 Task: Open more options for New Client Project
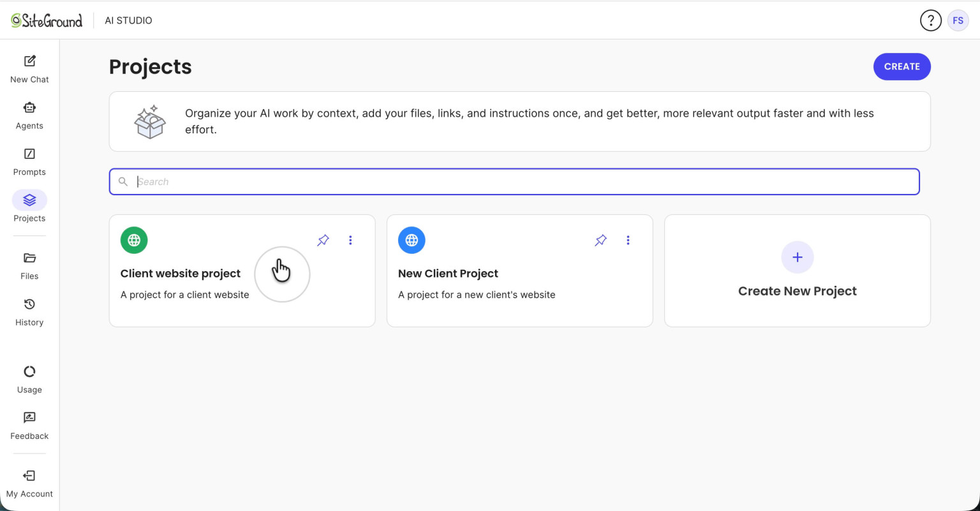point(628,241)
